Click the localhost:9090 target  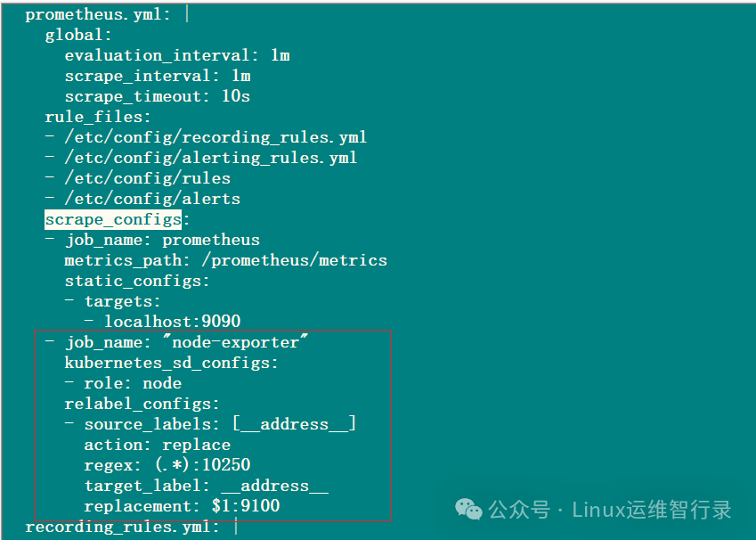tap(172, 321)
